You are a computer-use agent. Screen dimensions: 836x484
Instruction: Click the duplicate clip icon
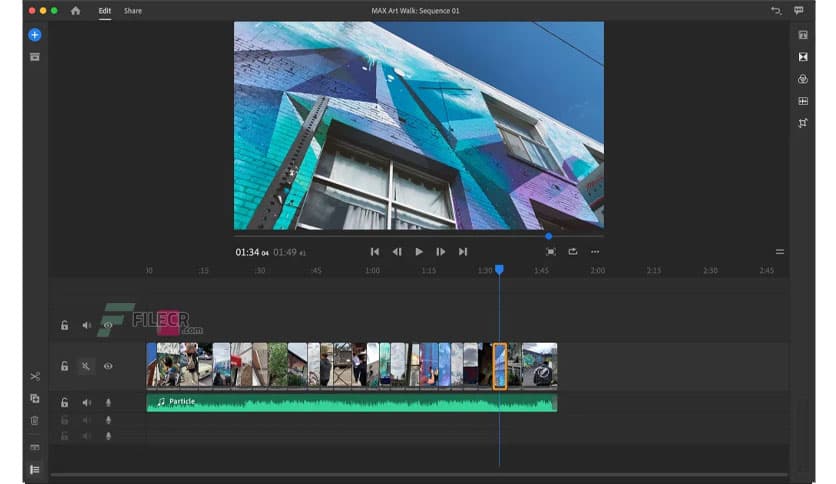pos(35,399)
